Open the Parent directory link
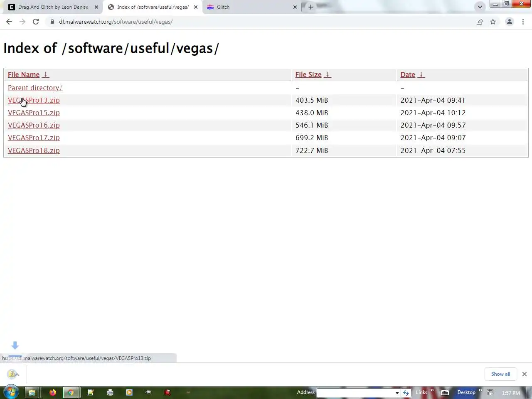 pyautogui.click(x=35, y=88)
